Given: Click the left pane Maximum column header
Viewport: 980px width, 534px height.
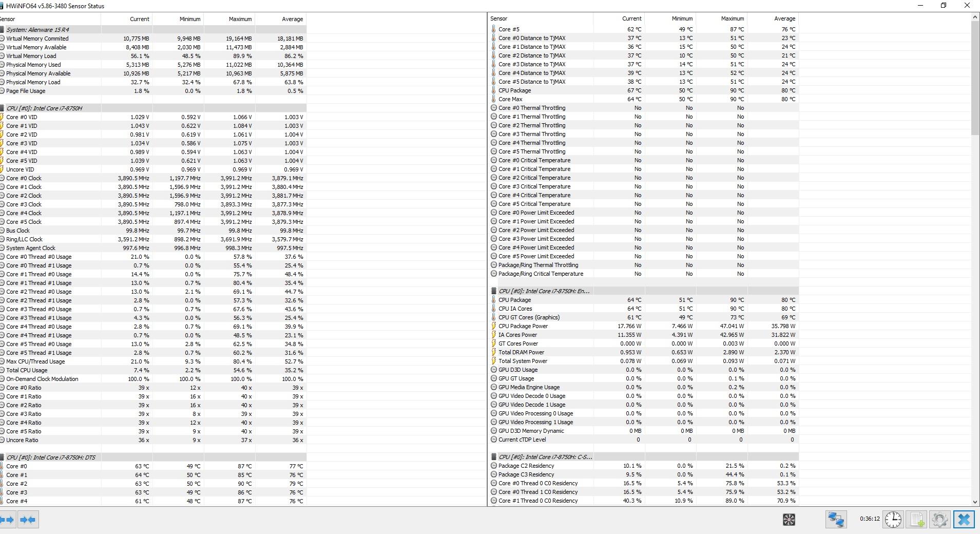Looking at the screenshot, I should point(240,19).
